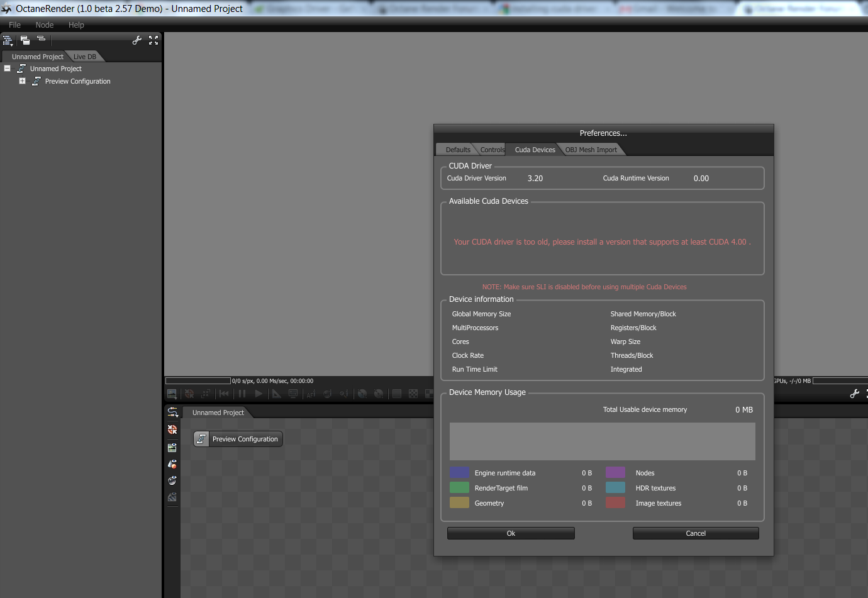Pause the render
The image size is (868, 598).
click(242, 394)
